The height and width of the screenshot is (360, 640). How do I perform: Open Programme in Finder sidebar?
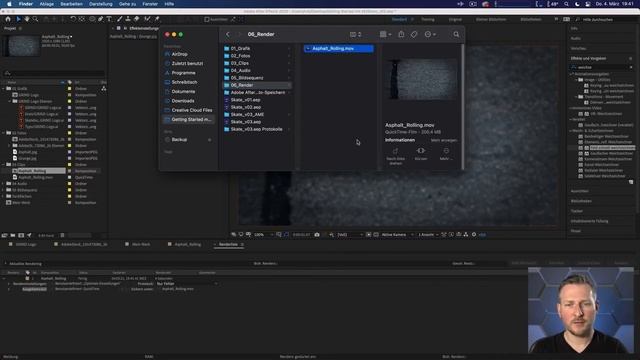click(183, 73)
